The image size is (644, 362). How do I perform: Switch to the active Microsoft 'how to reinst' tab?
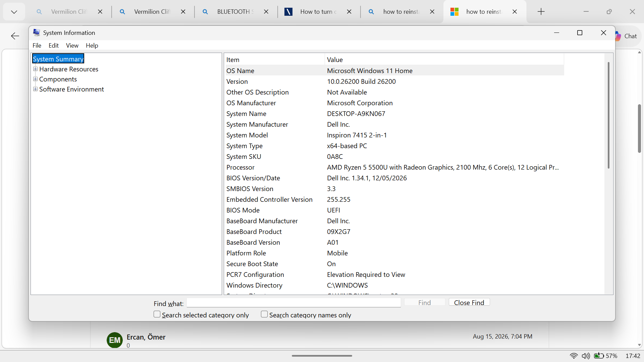485,12
